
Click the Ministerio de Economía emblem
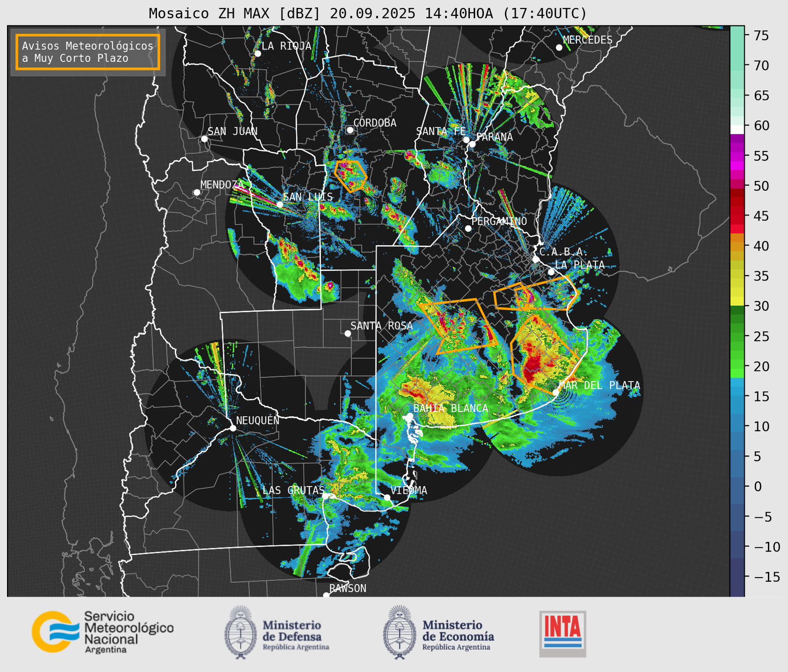tap(399, 632)
